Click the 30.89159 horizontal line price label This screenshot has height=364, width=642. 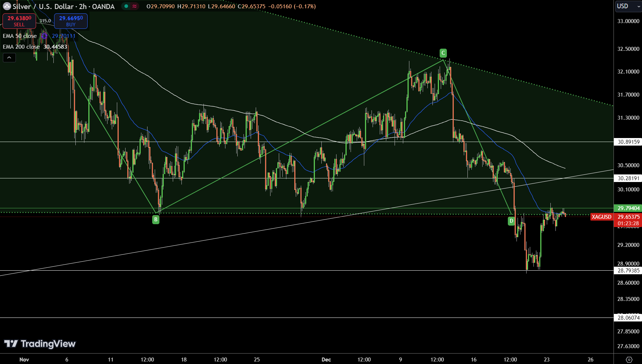628,142
